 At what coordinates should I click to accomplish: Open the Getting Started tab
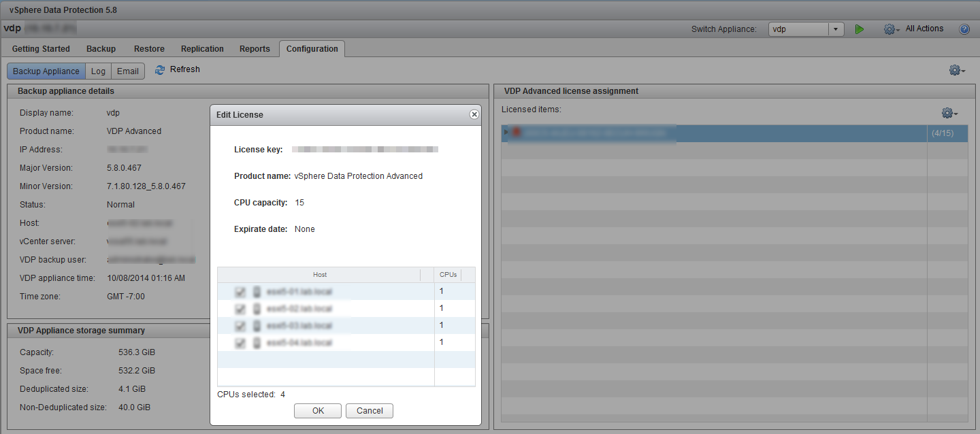41,49
